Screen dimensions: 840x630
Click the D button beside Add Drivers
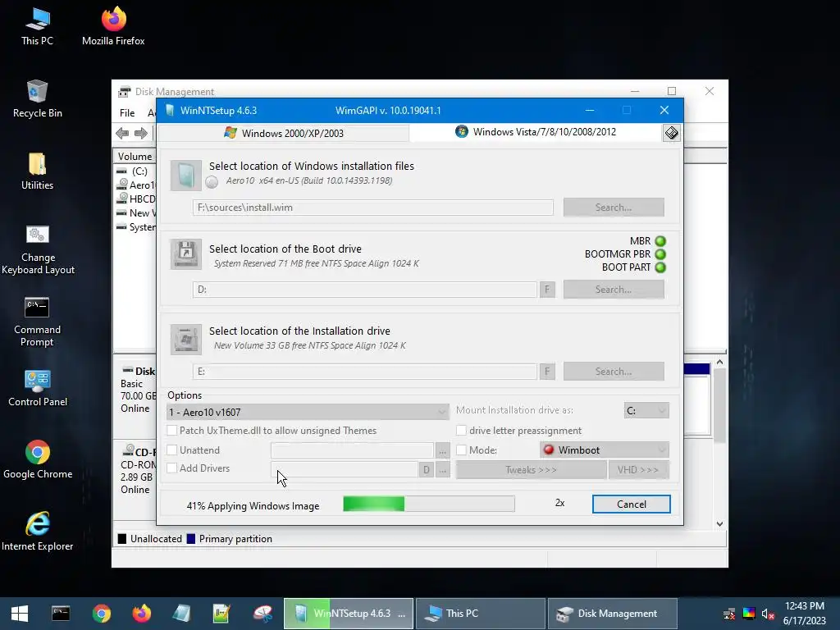click(x=426, y=470)
